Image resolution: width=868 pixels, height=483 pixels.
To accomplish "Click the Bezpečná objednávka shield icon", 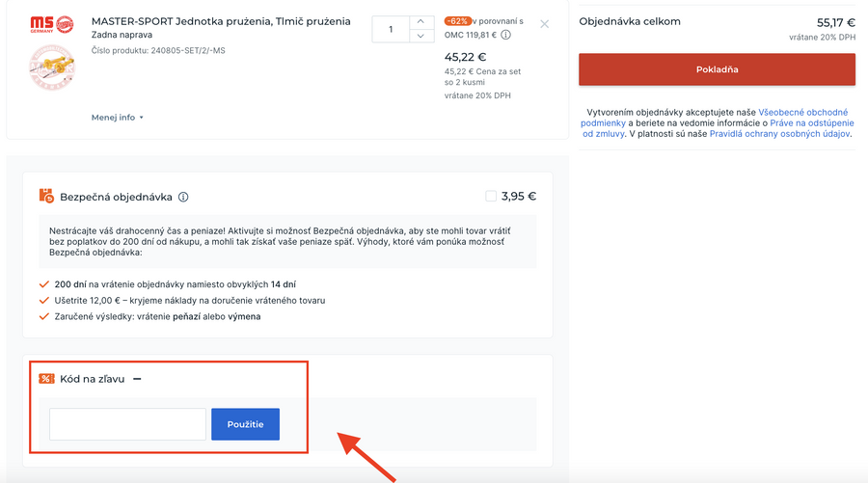I will coord(46,196).
